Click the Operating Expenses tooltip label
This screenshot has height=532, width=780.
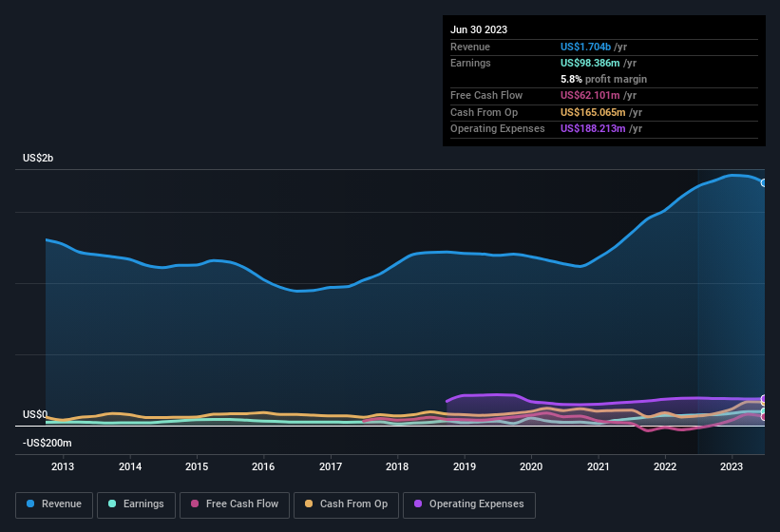click(498, 129)
